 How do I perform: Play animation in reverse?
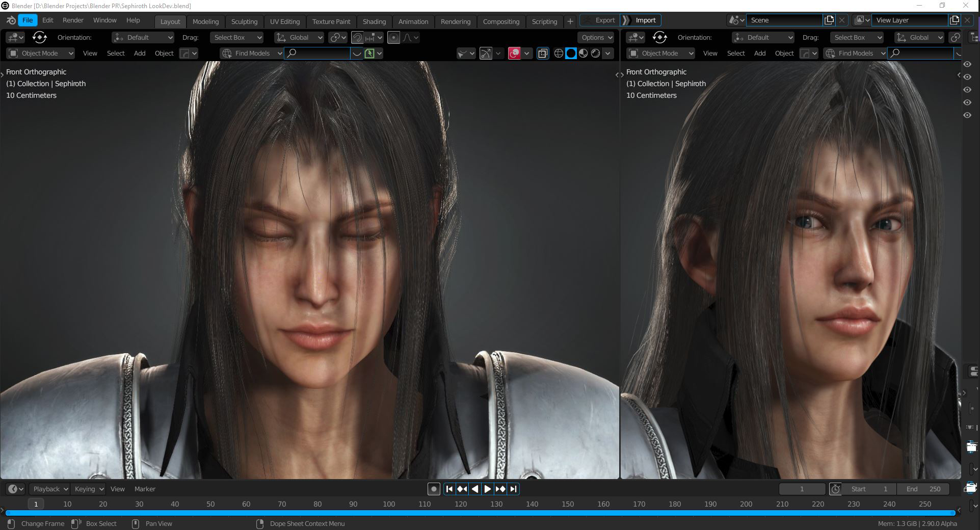pos(475,489)
